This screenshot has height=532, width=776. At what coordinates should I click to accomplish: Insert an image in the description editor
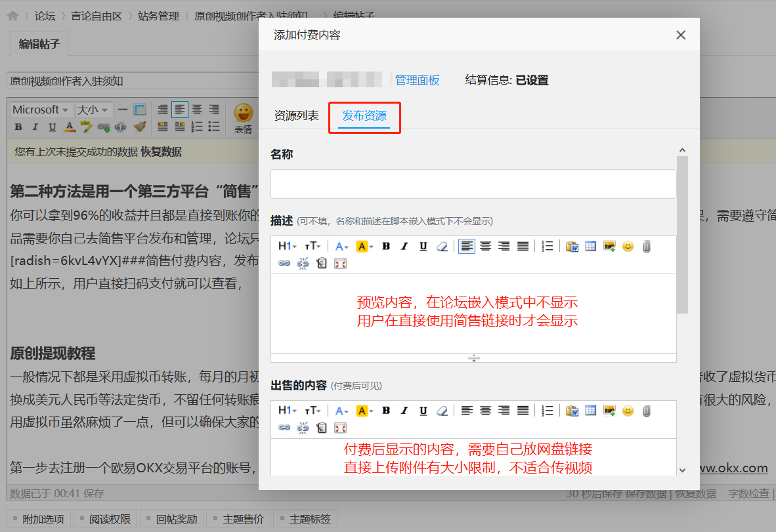click(x=608, y=246)
